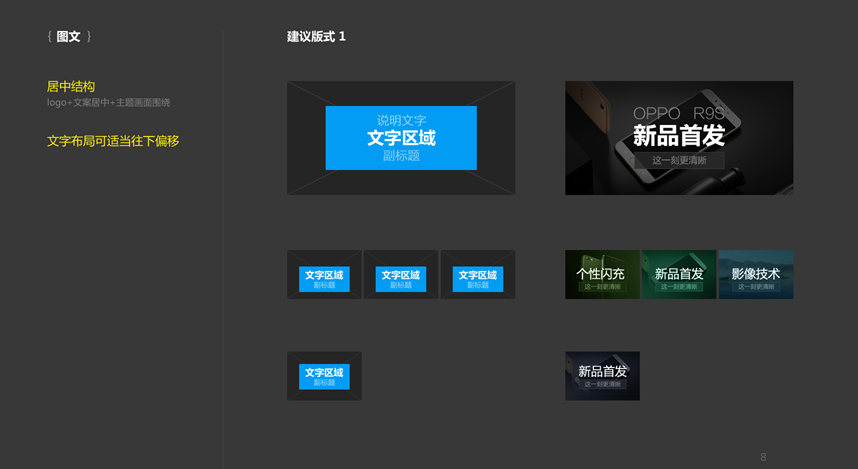This screenshot has height=469, width=858.
Task: Click the page number 8
Action: (763, 457)
